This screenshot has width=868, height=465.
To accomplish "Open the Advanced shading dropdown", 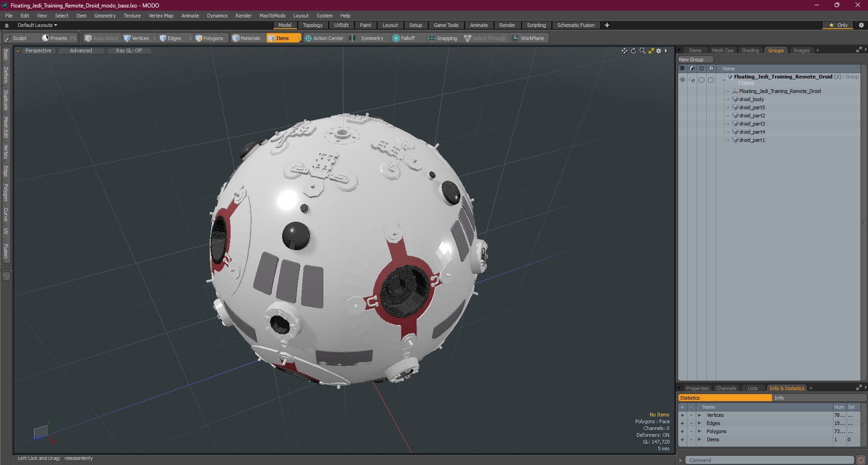I will 81,51.
